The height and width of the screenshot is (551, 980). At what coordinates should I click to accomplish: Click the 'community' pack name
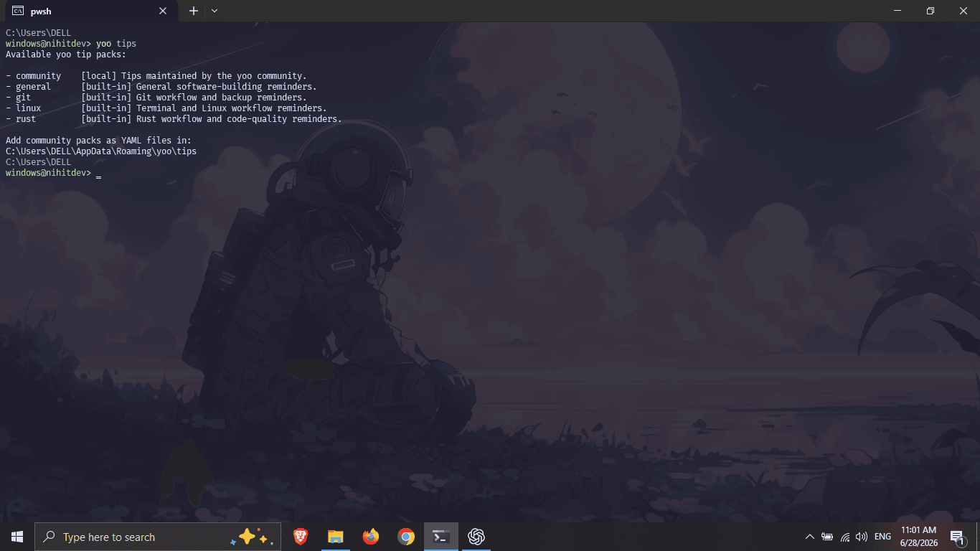tap(39, 76)
